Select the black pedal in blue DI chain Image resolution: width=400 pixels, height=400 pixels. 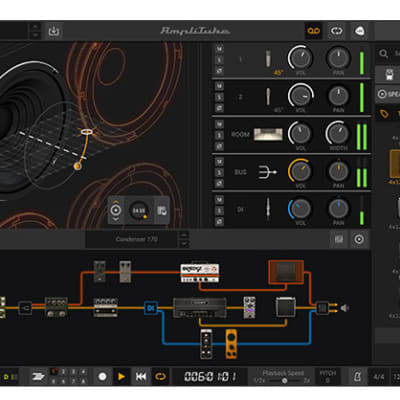tap(206, 344)
